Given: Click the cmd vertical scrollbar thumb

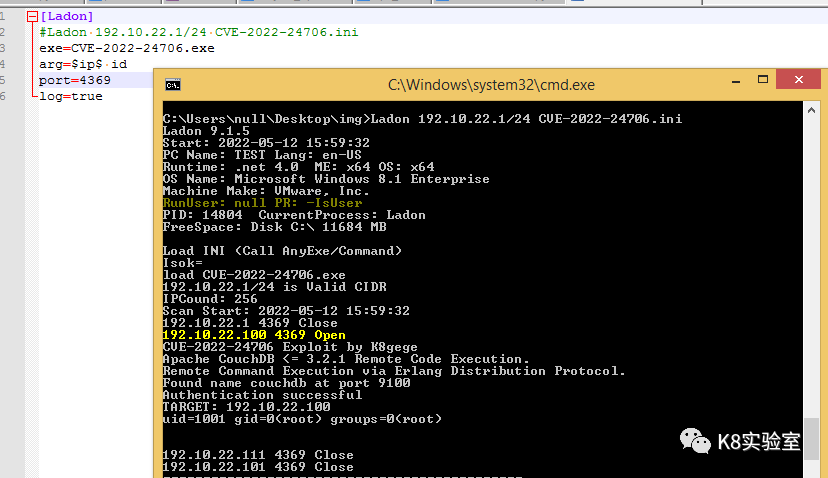Looking at the screenshot, I should [x=811, y=438].
